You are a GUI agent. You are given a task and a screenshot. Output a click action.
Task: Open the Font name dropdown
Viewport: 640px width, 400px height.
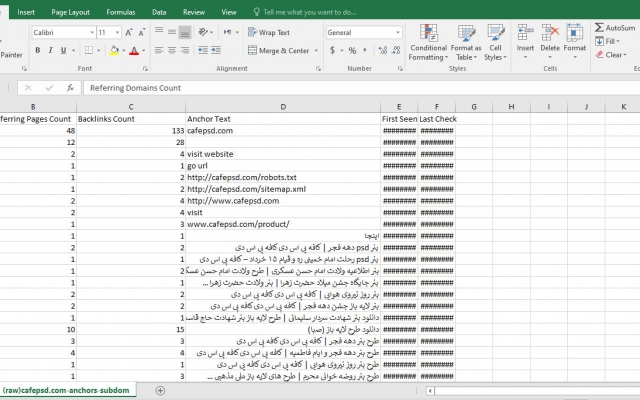pos(92,32)
